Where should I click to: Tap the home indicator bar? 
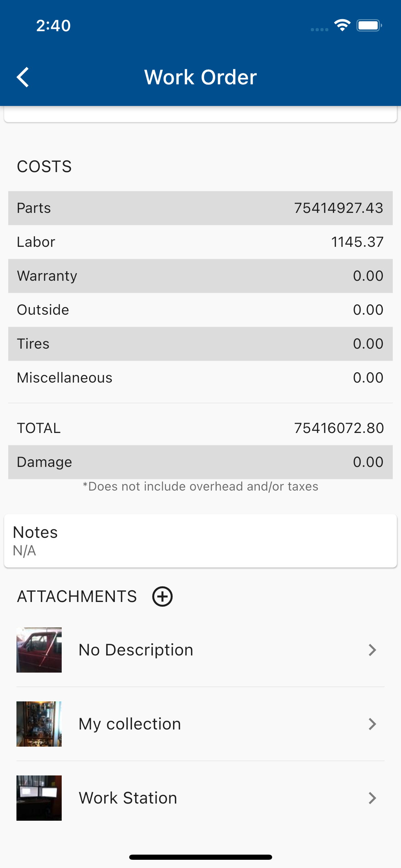[x=200, y=857]
